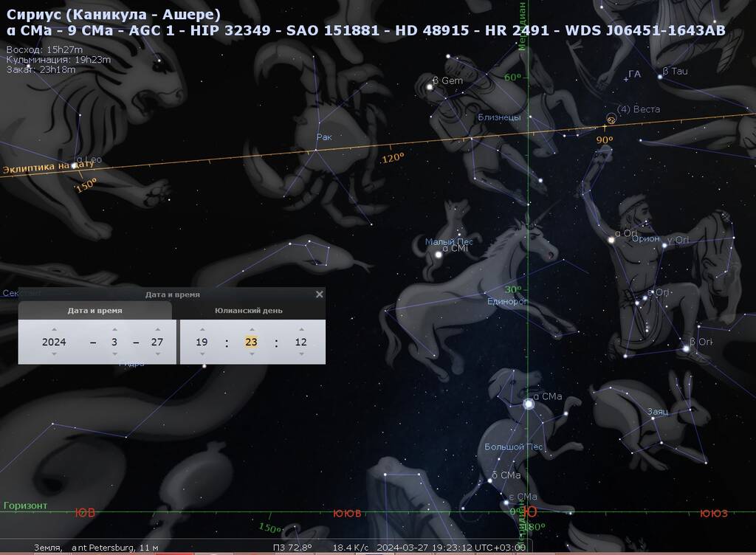This screenshot has width=756, height=555.
Task: Click the Большой Пёс constellation label
Action: 514,447
